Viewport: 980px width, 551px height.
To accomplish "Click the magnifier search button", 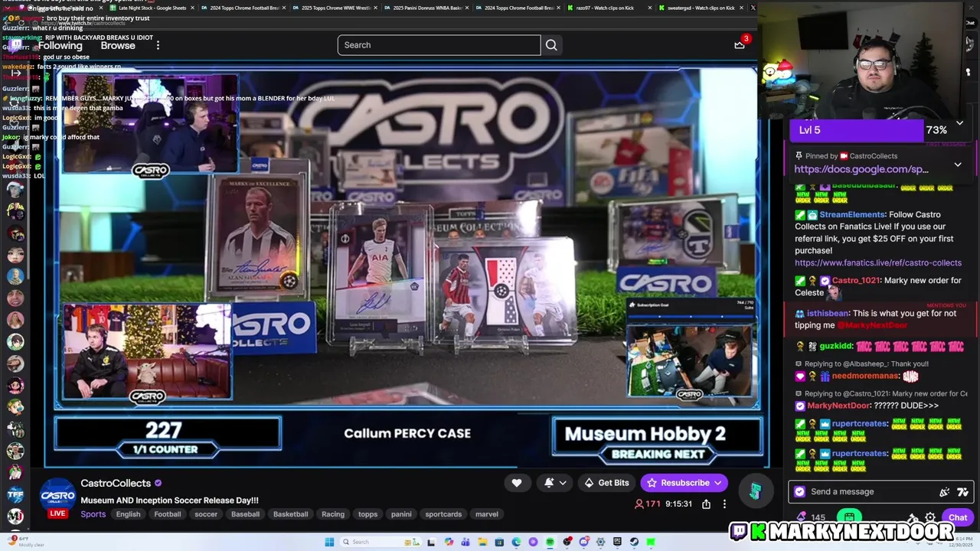I will (x=551, y=45).
